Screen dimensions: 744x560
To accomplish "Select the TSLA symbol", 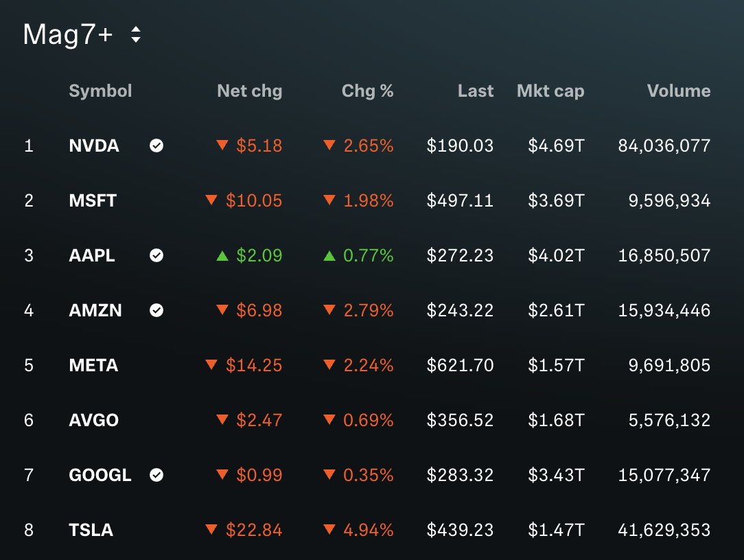I will (91, 530).
